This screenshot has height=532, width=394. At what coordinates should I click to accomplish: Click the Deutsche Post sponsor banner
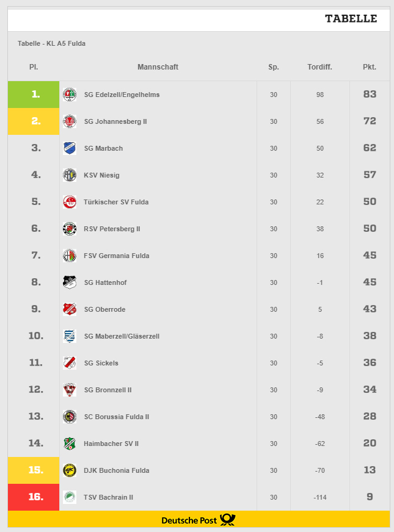[x=199, y=519]
